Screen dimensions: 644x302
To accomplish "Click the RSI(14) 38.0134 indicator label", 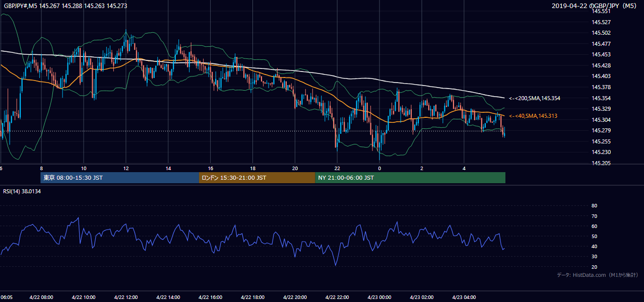I will [22, 191].
